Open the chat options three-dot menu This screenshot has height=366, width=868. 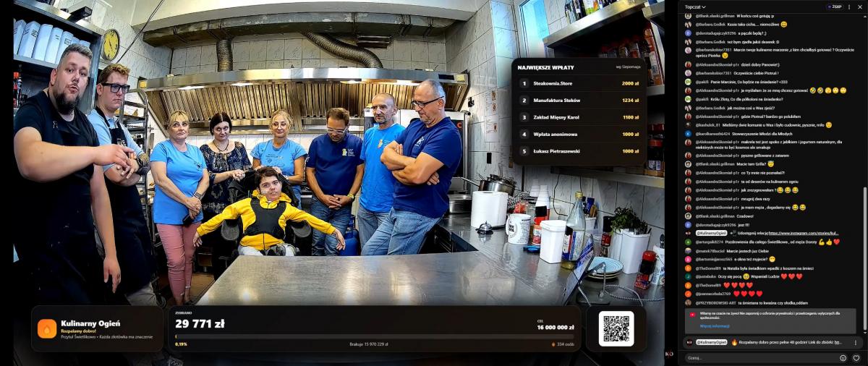click(x=848, y=7)
